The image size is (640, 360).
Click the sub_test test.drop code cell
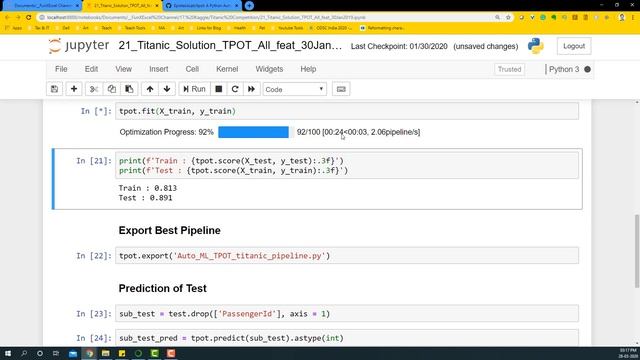[347, 313]
